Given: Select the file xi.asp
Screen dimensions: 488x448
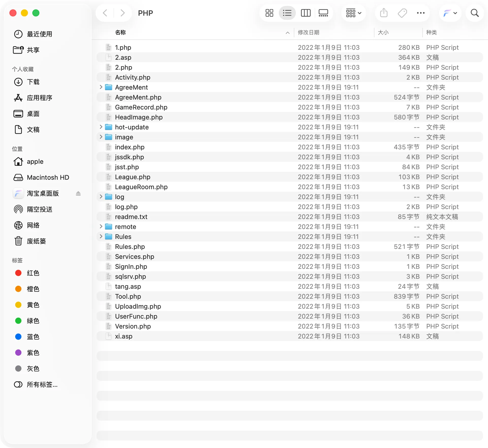Looking at the screenshot, I should [x=289, y=336].
